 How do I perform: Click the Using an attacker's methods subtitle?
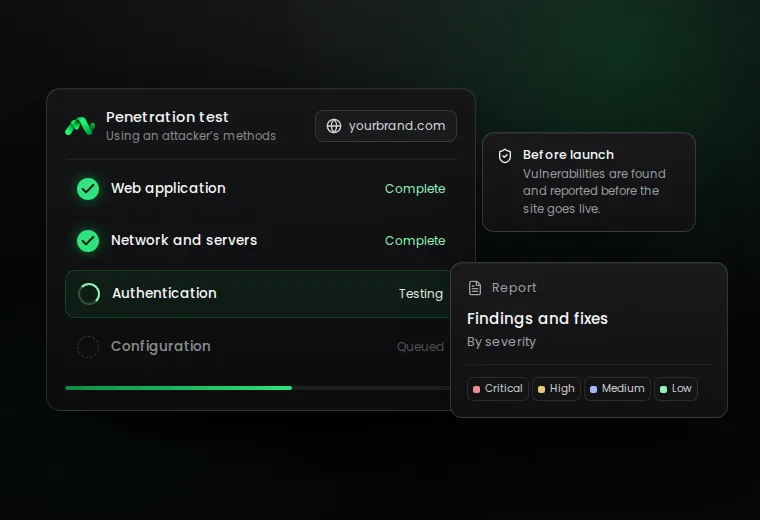click(191, 136)
